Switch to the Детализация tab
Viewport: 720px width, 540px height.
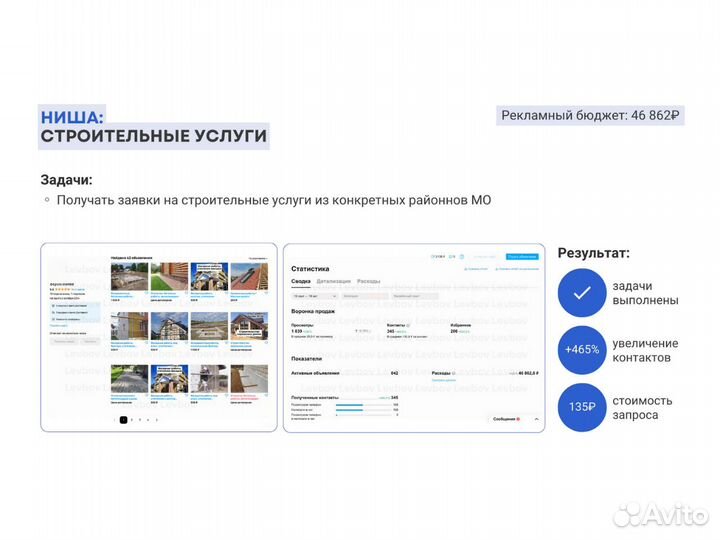click(x=333, y=281)
